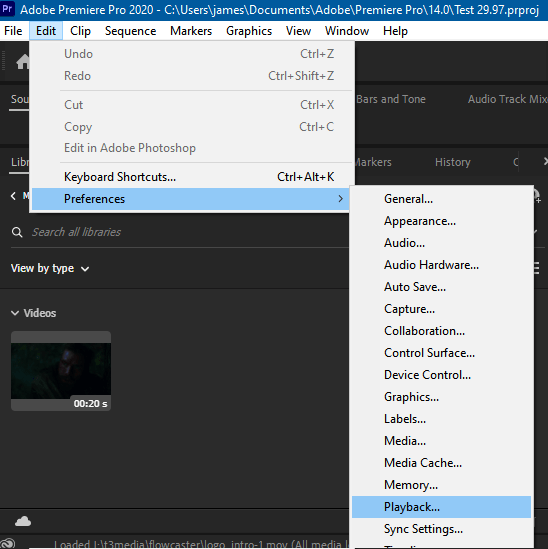This screenshot has width=548, height=549.
Task: Go back with the libraries back chevron
Action: (13, 196)
